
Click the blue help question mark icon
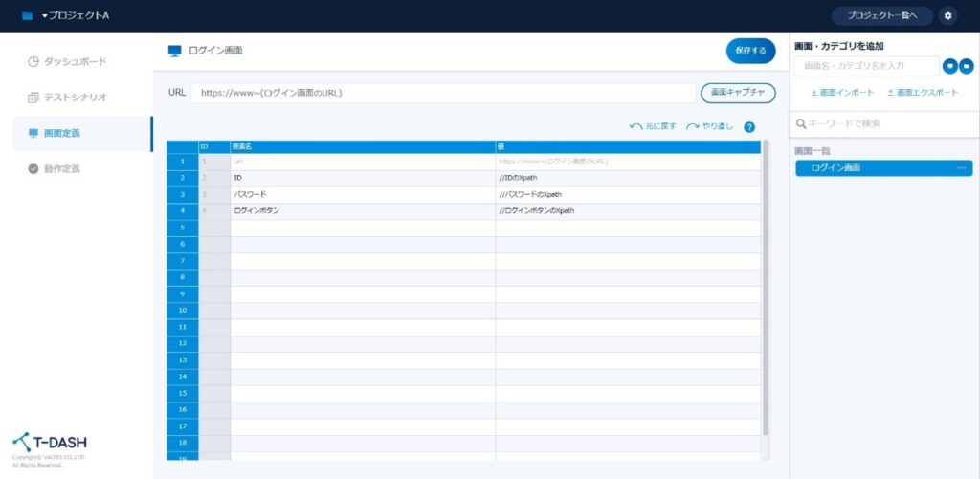click(749, 126)
